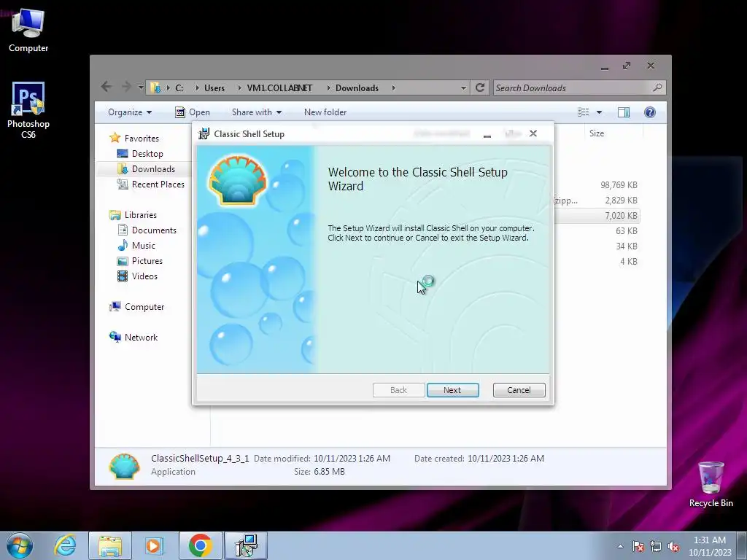
Task: Change the view with the view icon
Action: 583,112
